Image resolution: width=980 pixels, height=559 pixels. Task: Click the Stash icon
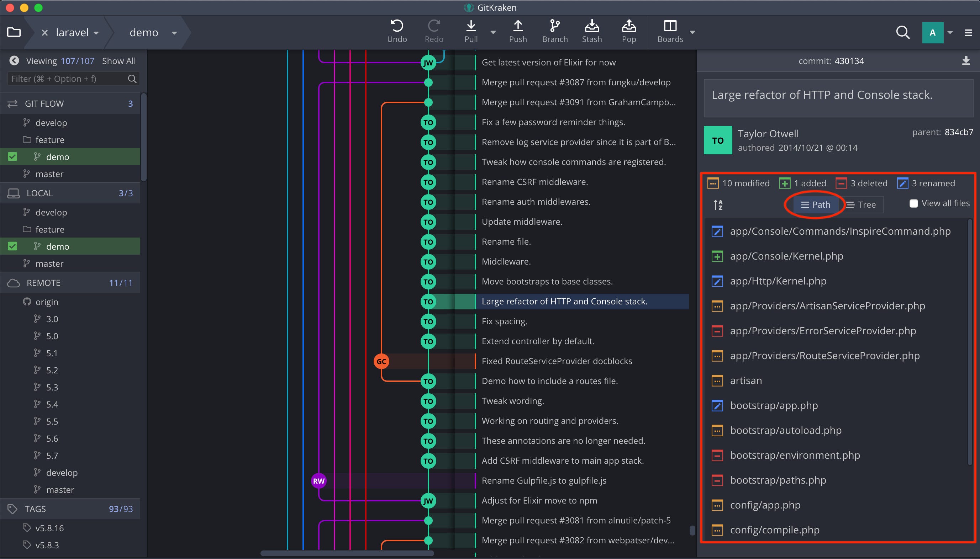[x=592, y=26]
